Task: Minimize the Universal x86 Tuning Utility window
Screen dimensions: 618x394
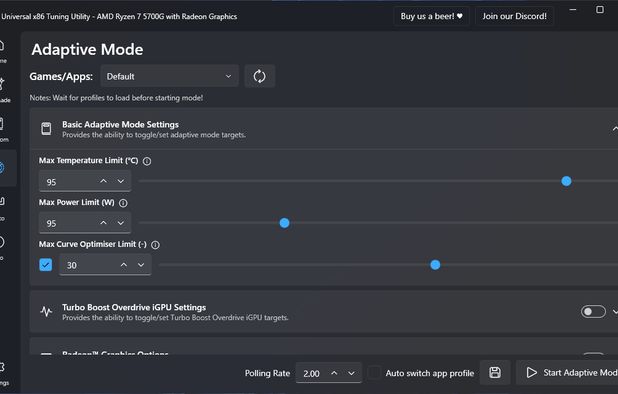Action: pos(573,9)
